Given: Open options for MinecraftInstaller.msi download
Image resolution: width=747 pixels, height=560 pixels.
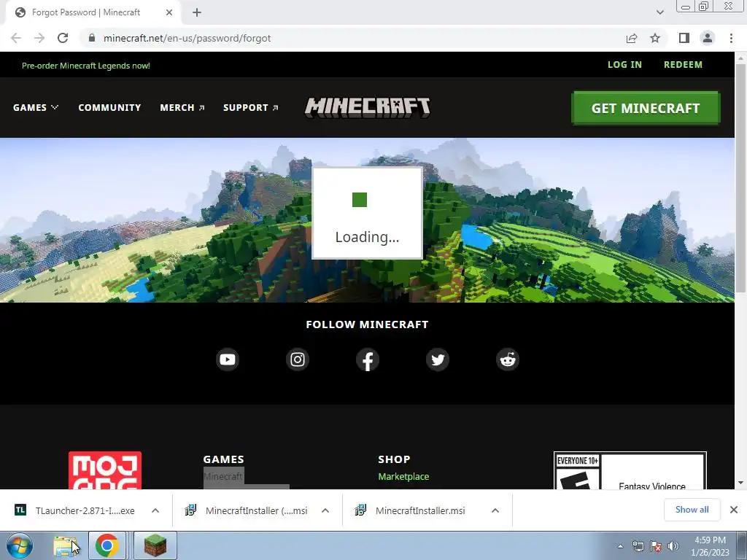Looking at the screenshot, I should [495, 510].
